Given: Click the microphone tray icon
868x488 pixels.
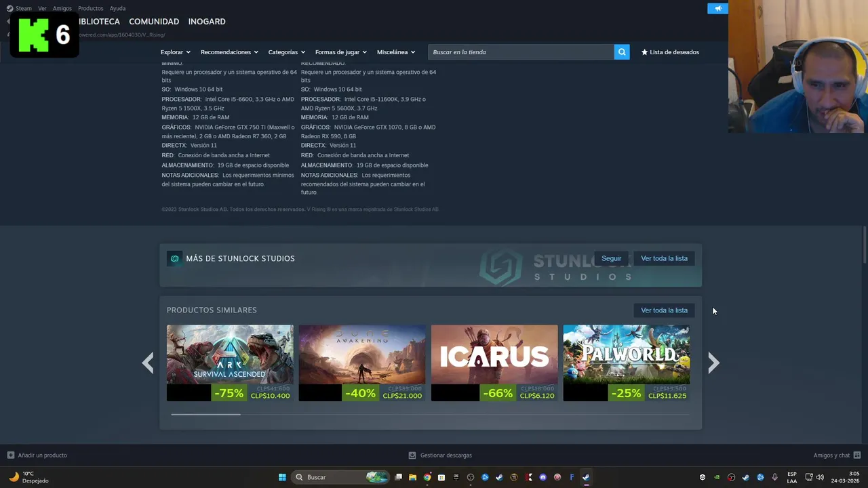Looking at the screenshot, I should click(x=775, y=477).
